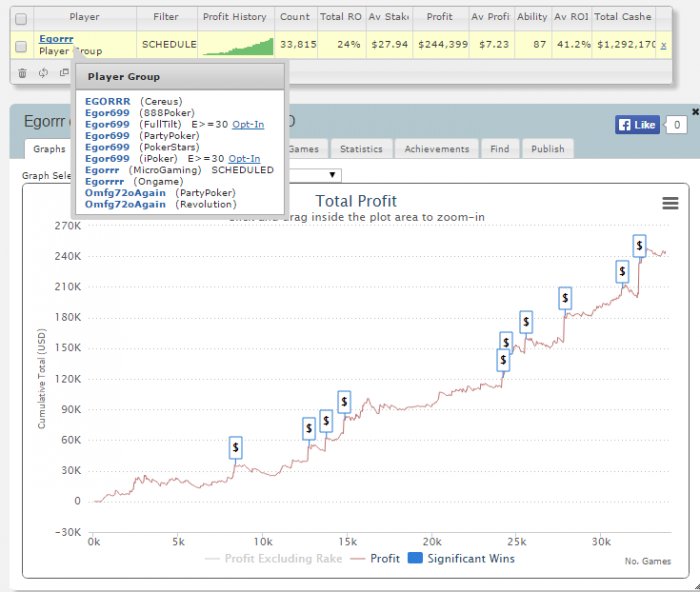The image size is (700, 592).
Task: Sort by the Filter column header
Action: coord(166,17)
